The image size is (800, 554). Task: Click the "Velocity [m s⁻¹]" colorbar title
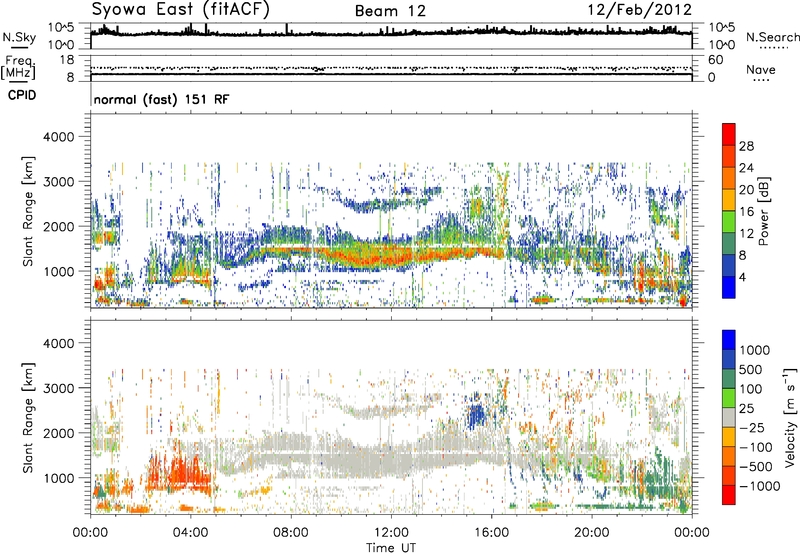[790, 417]
